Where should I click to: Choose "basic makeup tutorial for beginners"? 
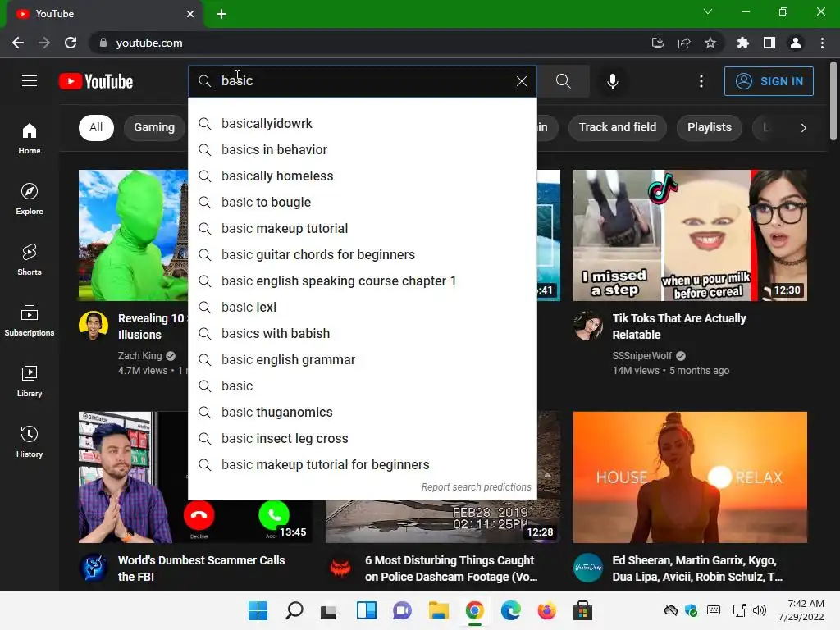[x=362, y=464]
